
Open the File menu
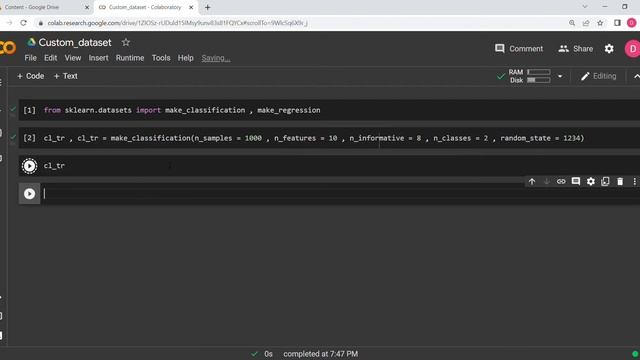coord(30,58)
